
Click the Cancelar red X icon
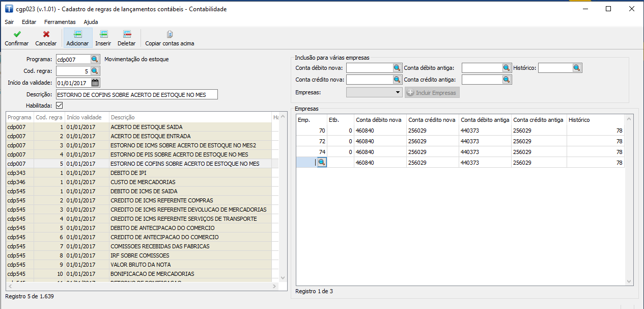[x=46, y=34]
